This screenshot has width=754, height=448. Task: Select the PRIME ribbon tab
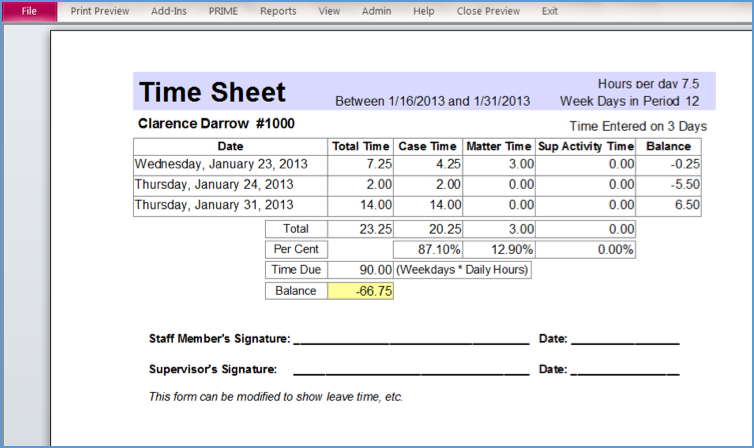coord(223,11)
